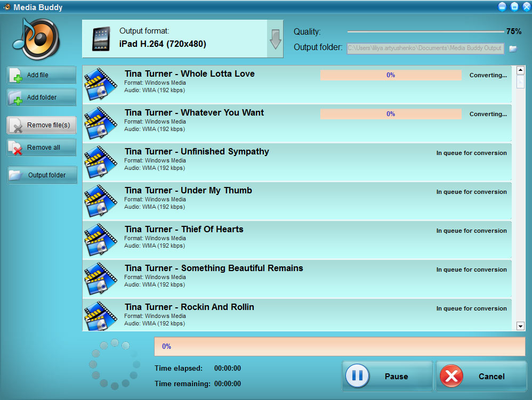Click the file list scrollbar thumb
This screenshot has width=532, height=400.
[520, 81]
